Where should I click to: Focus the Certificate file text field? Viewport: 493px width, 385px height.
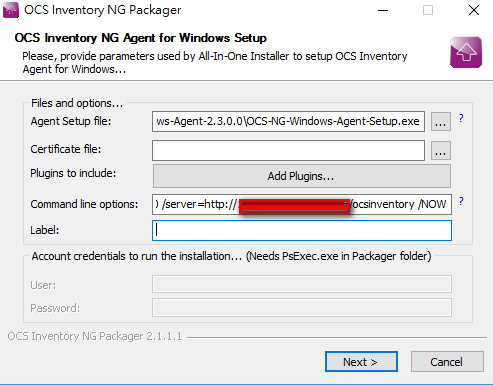tap(288, 151)
